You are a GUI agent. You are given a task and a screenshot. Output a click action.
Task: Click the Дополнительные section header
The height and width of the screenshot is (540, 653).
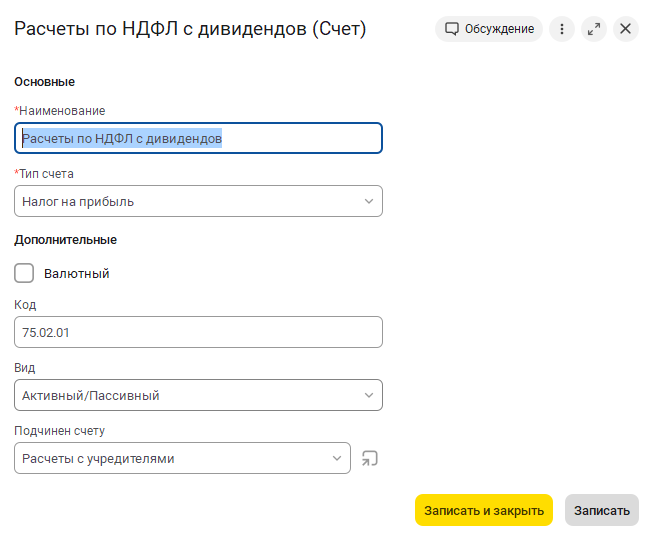(65, 240)
